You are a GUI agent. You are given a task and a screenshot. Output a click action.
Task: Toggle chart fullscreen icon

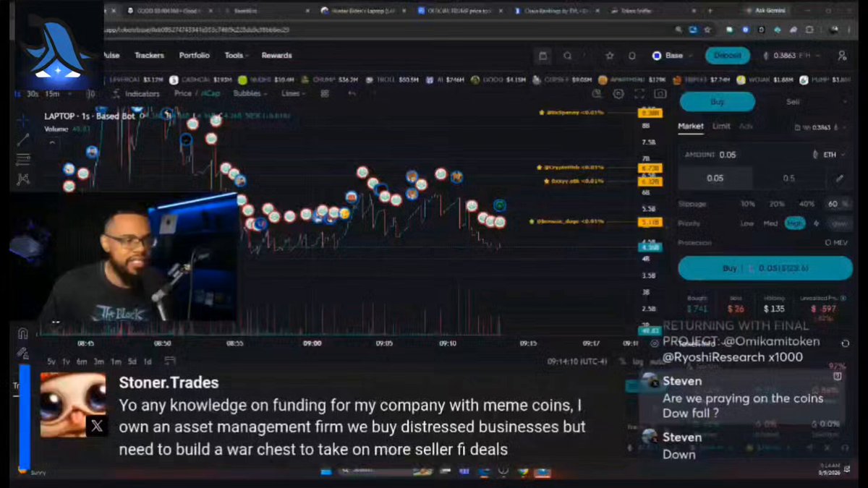tap(639, 94)
